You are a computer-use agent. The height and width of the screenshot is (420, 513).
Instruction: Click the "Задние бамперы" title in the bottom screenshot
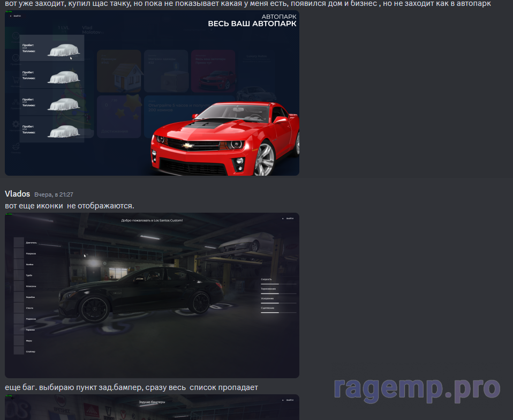coord(152,402)
